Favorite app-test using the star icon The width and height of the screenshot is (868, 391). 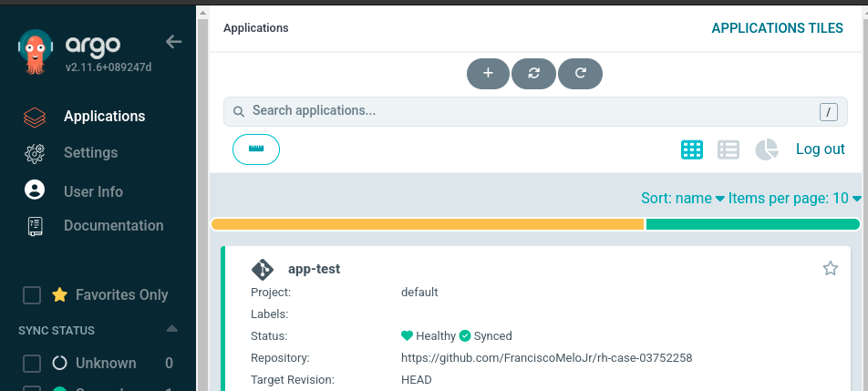point(830,268)
